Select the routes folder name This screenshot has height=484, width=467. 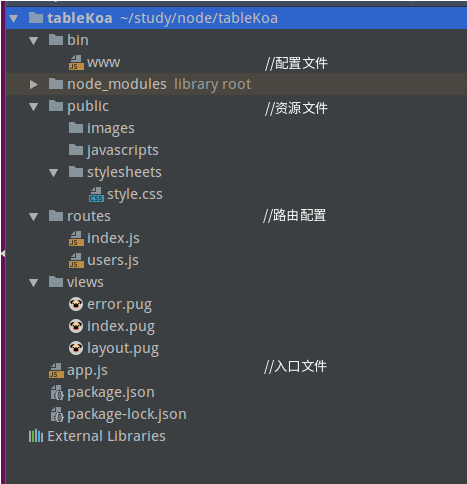click(89, 216)
